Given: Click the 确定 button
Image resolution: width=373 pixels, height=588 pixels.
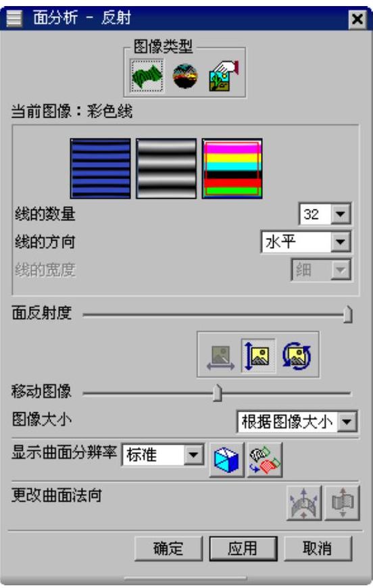Looking at the screenshot, I should click(x=168, y=549).
